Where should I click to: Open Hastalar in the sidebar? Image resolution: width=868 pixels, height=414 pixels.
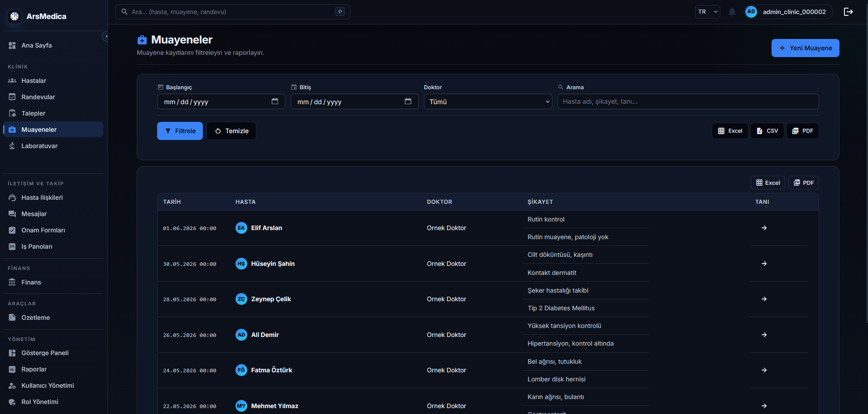(x=53, y=81)
